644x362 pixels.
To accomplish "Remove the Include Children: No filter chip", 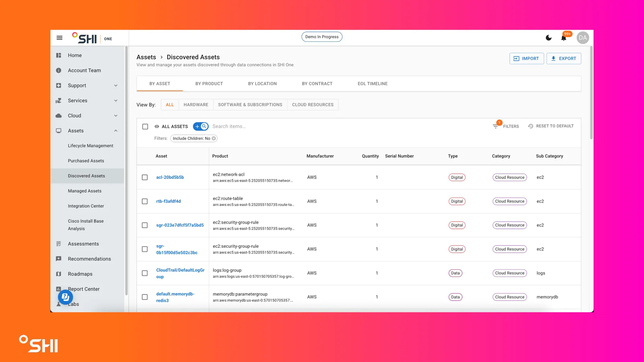I will 214,138.
